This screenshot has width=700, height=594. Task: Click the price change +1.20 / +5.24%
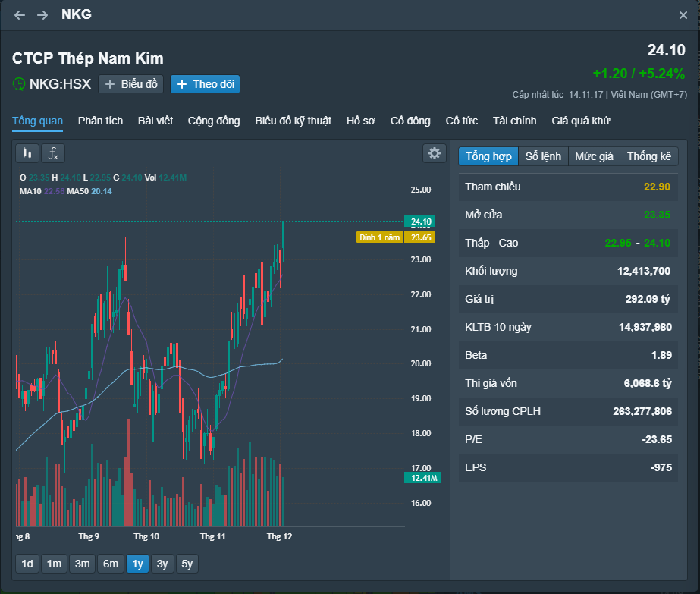point(639,74)
